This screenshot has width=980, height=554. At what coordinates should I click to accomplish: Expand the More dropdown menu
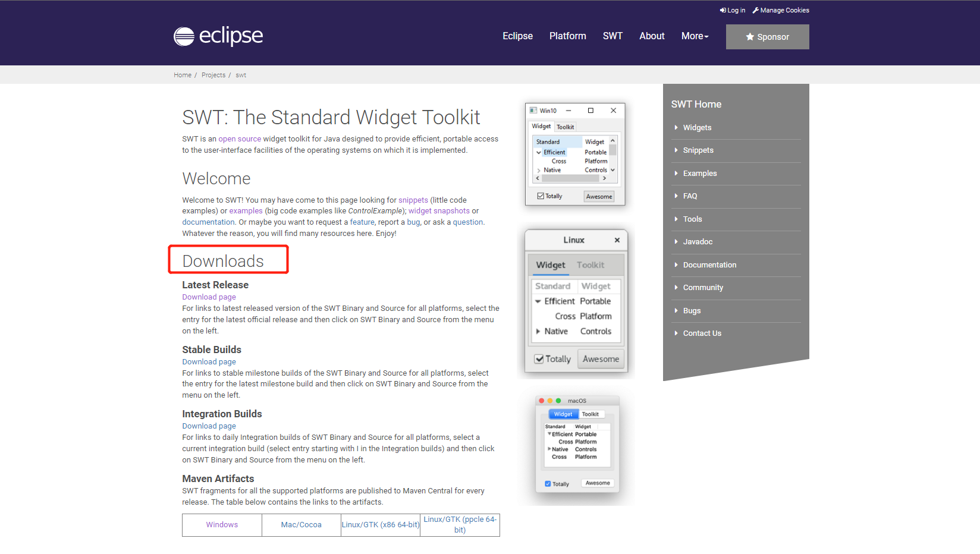pos(695,36)
